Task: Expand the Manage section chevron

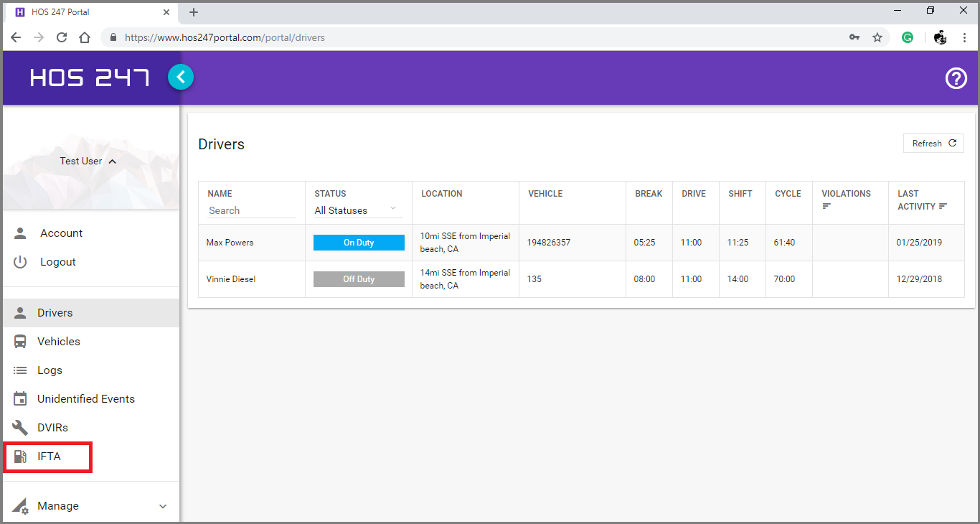Action: [x=163, y=506]
